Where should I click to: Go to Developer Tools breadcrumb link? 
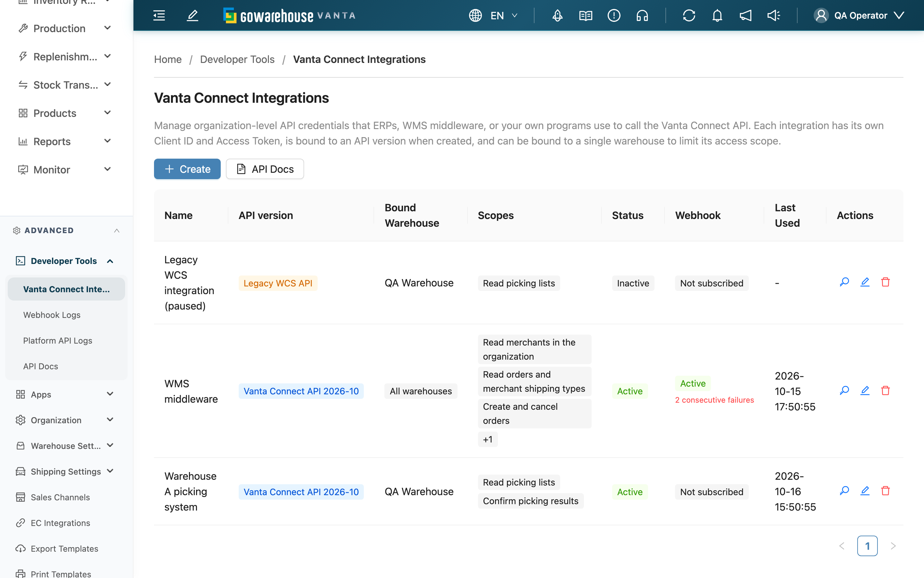point(237,59)
